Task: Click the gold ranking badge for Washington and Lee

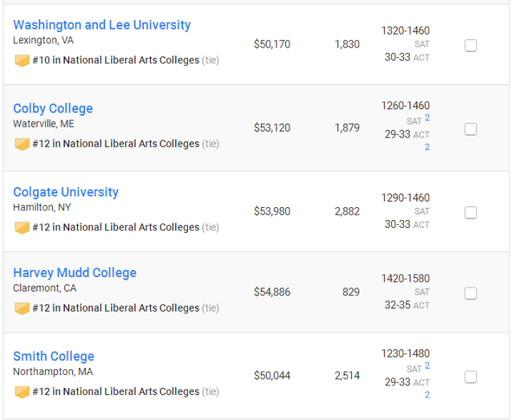Action: pyautogui.click(x=22, y=61)
